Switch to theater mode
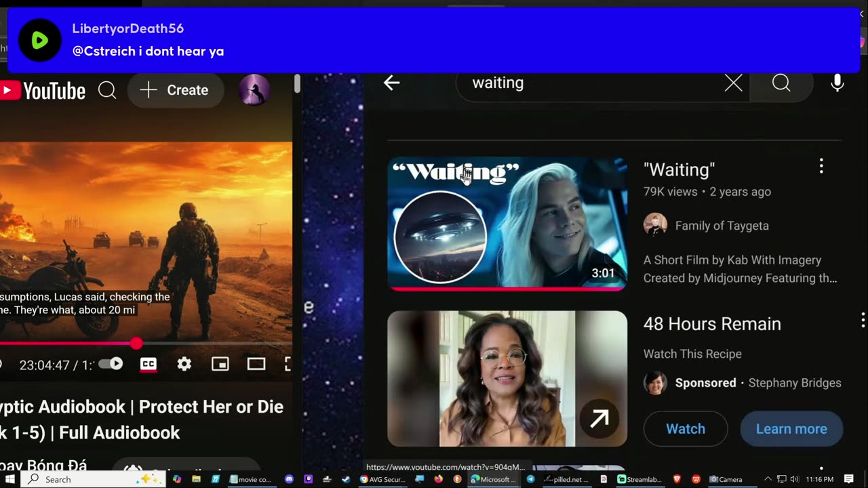 256,365
